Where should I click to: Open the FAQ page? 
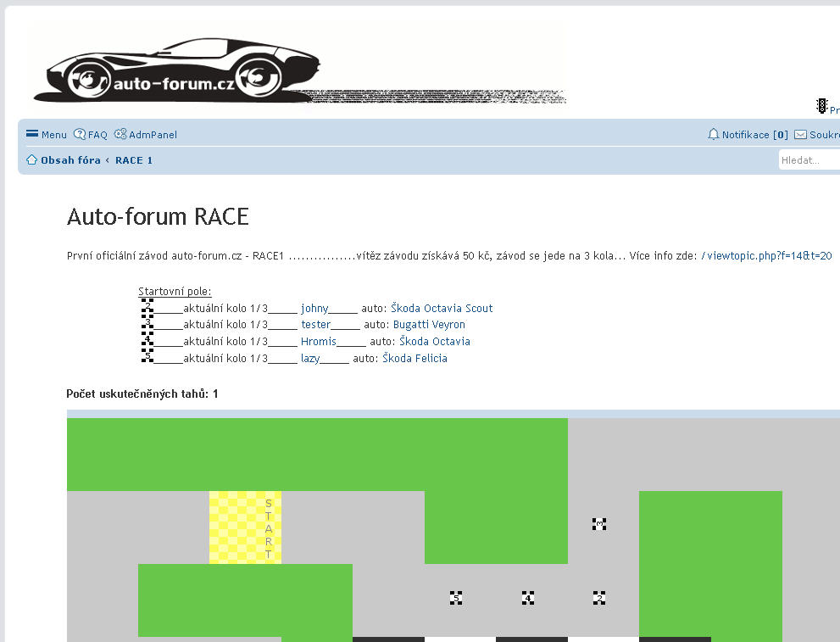[91, 135]
